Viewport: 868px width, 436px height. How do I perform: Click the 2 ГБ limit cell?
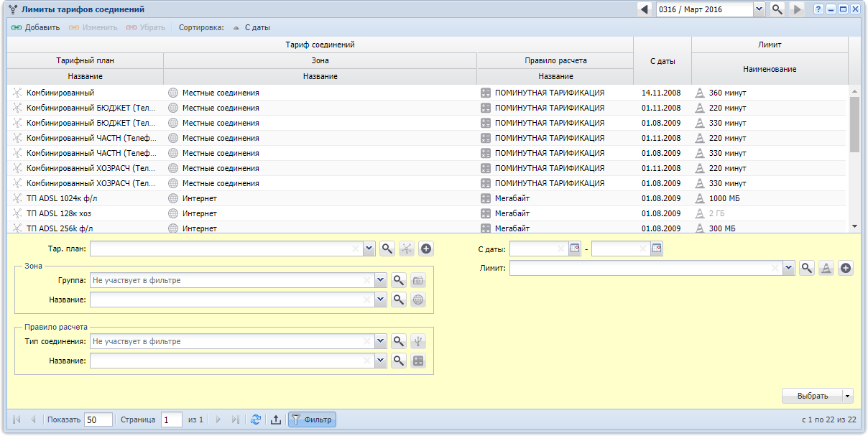770,213
